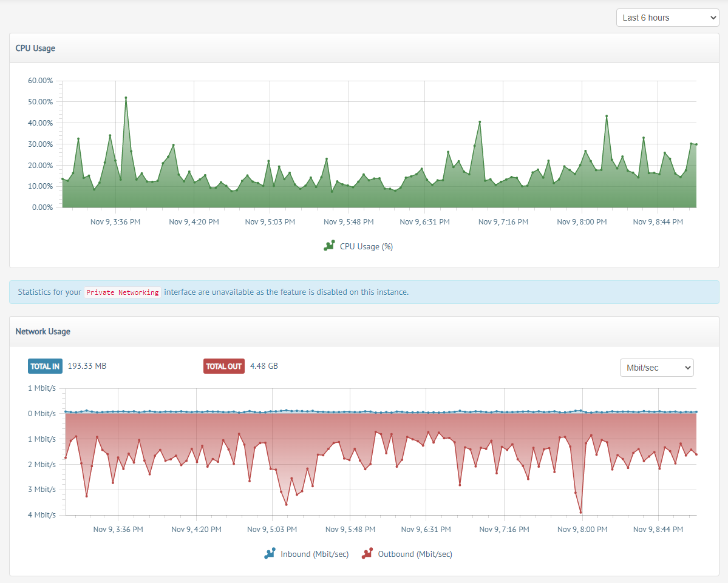Click the 3 Mbit/s axis label on Network chart
This screenshot has height=583, width=728.
coord(42,490)
